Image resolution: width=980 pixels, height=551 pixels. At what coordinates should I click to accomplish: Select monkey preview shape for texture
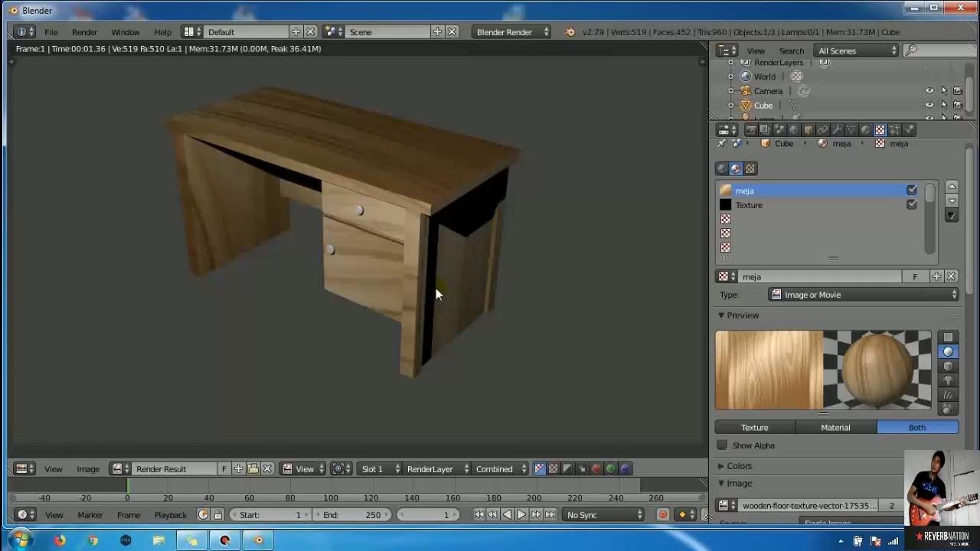pos(948,380)
